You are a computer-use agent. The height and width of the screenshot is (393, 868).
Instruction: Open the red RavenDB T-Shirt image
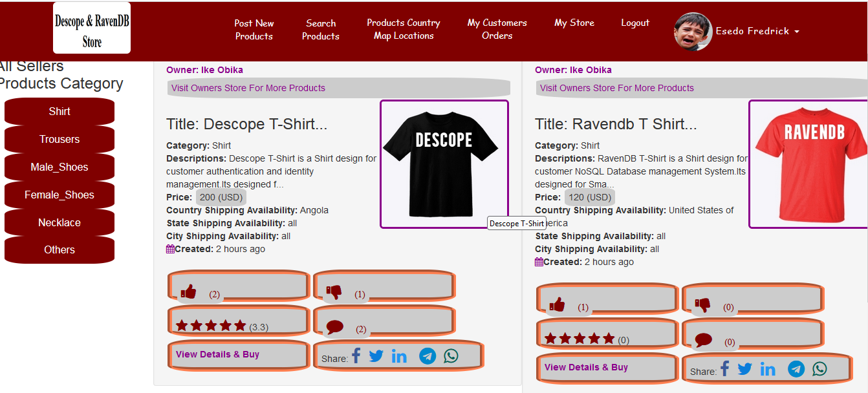tap(808, 164)
